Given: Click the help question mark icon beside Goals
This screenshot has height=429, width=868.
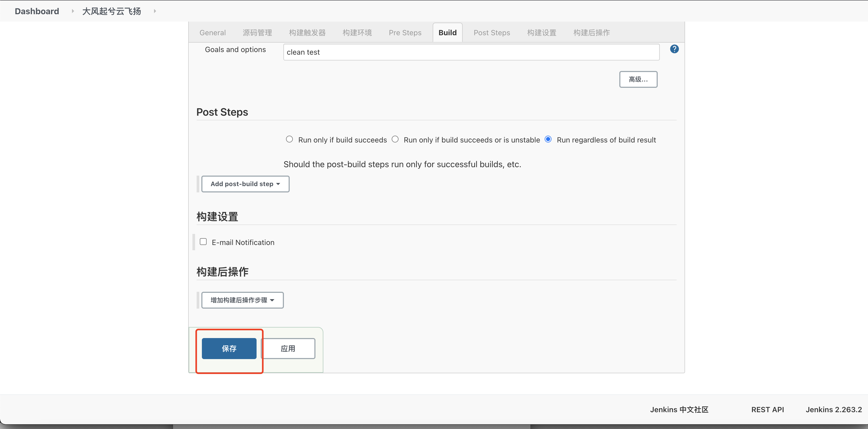Looking at the screenshot, I should [x=675, y=49].
